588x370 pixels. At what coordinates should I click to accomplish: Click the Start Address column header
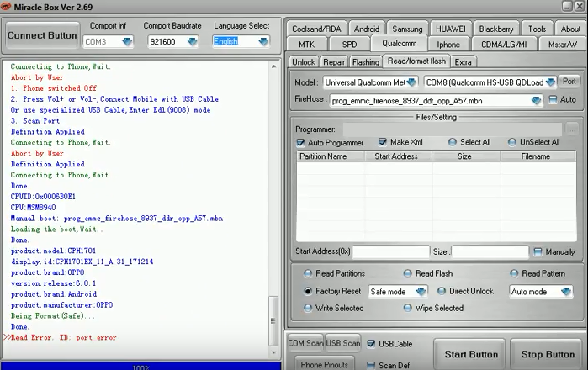point(398,156)
